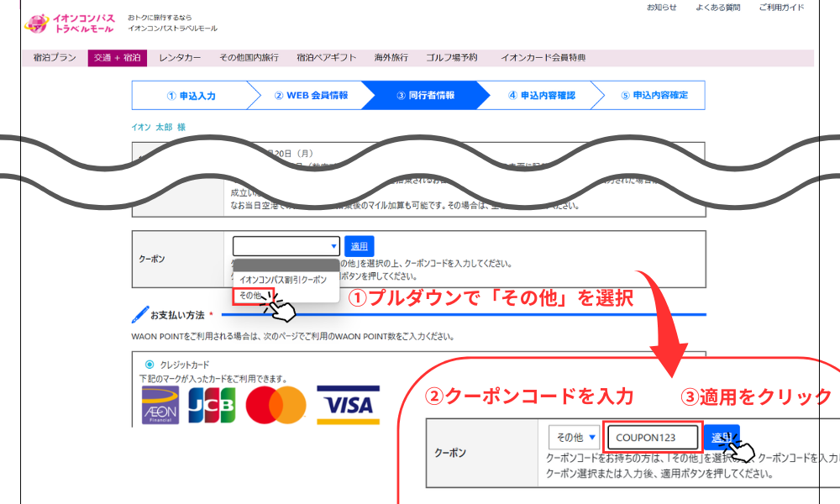Select the 宿泊ペアギフト menu tab
The height and width of the screenshot is (504, 840).
[x=326, y=57]
